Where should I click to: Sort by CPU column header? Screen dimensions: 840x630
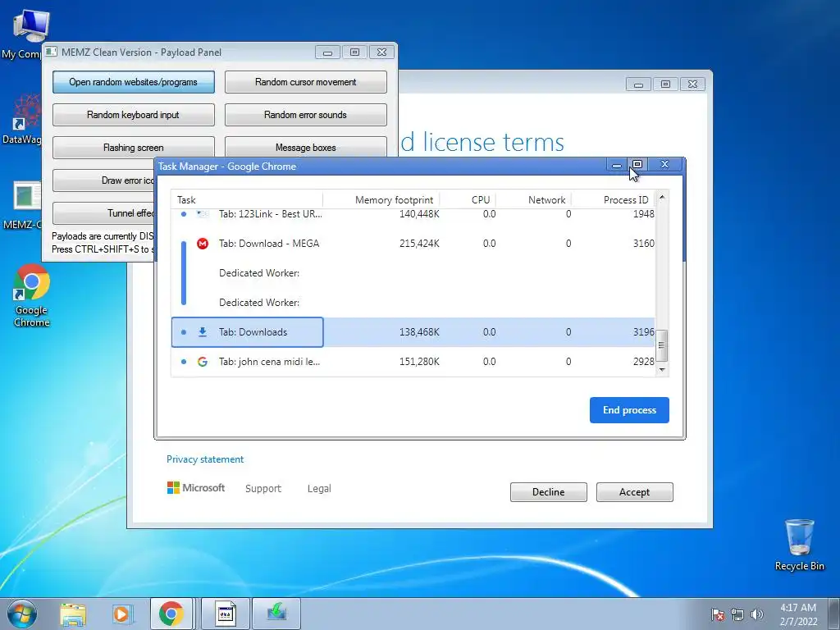tap(468, 200)
